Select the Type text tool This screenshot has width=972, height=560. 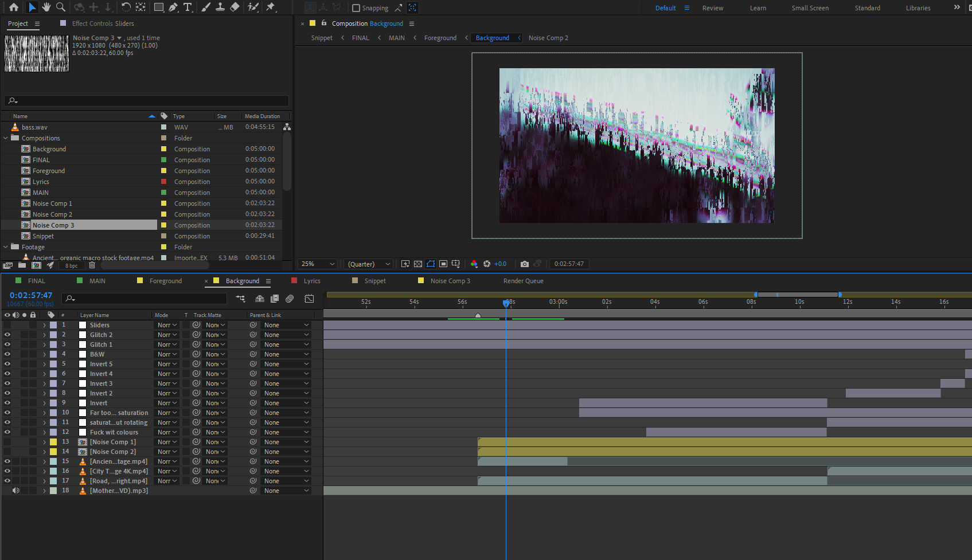188,7
